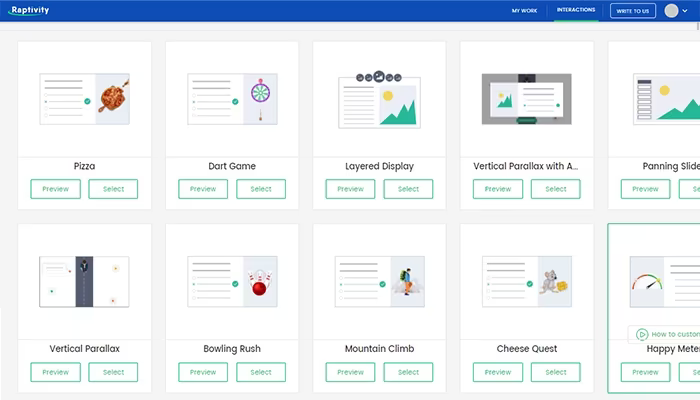
Task: Go to the My Work tab
Action: pyautogui.click(x=524, y=11)
